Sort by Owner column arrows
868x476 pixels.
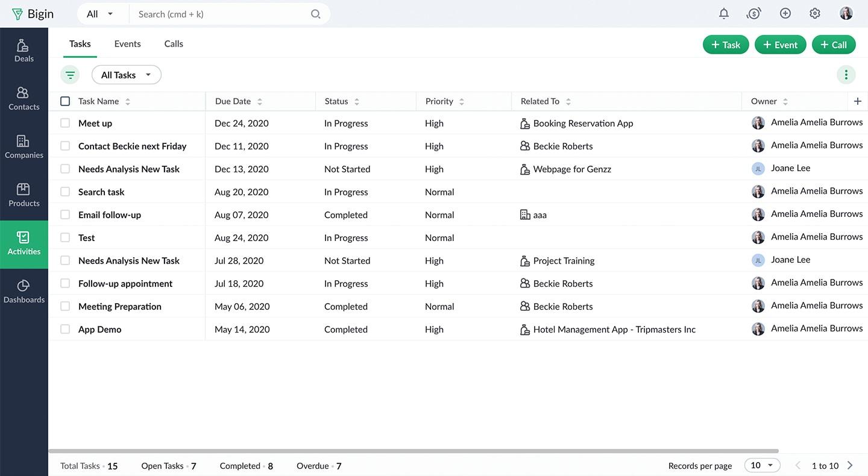(785, 102)
